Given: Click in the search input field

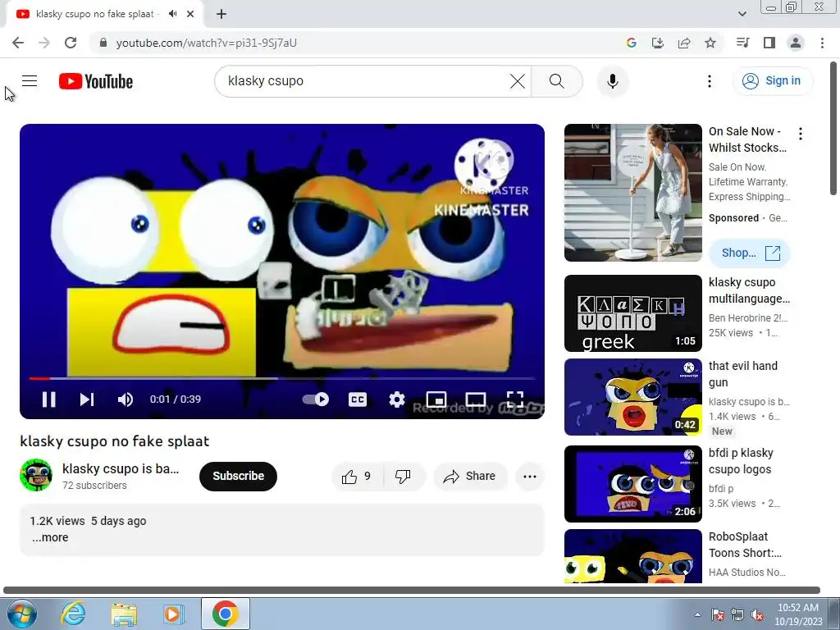Looking at the screenshot, I should (x=364, y=81).
